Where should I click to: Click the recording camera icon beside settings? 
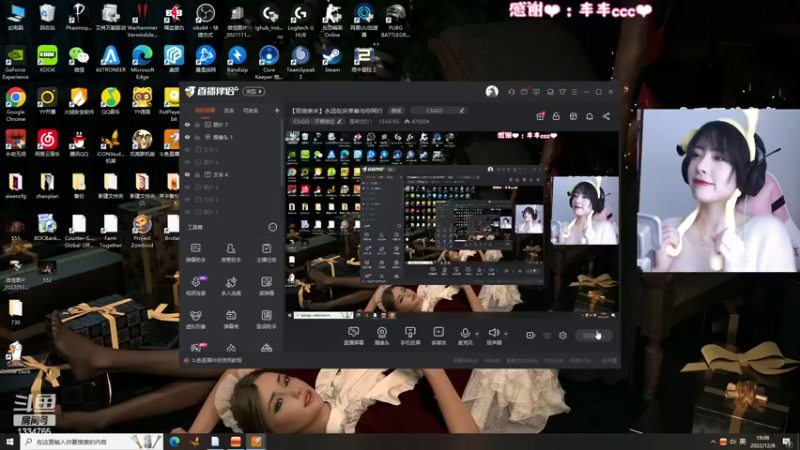531,335
